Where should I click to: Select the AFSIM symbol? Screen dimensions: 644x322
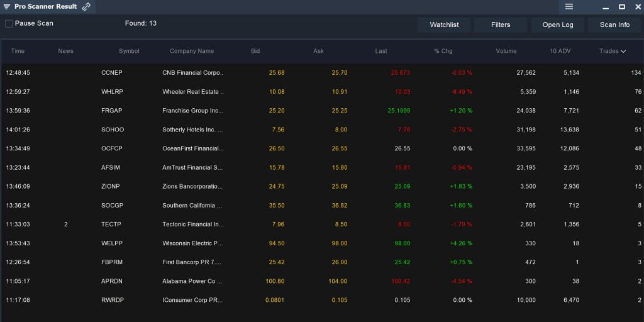[x=111, y=167]
